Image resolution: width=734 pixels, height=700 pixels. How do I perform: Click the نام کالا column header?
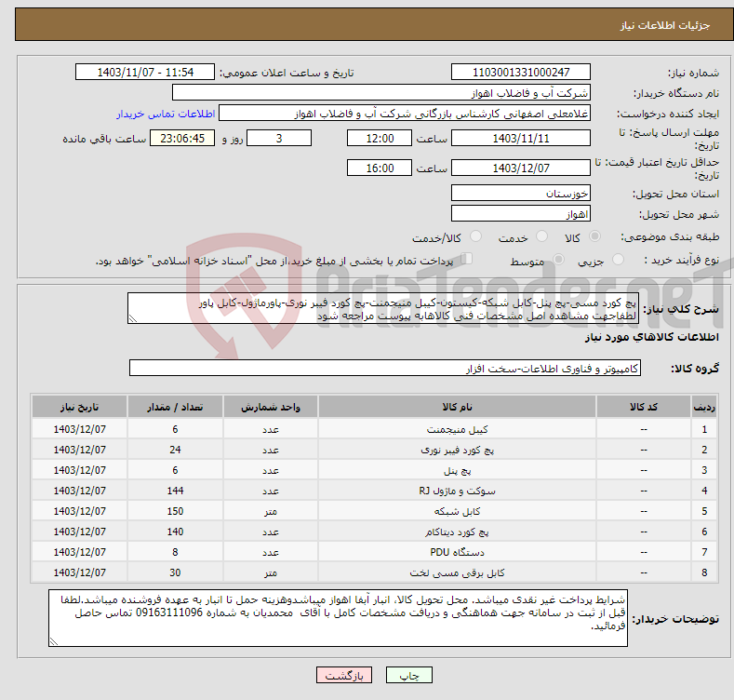click(x=457, y=407)
